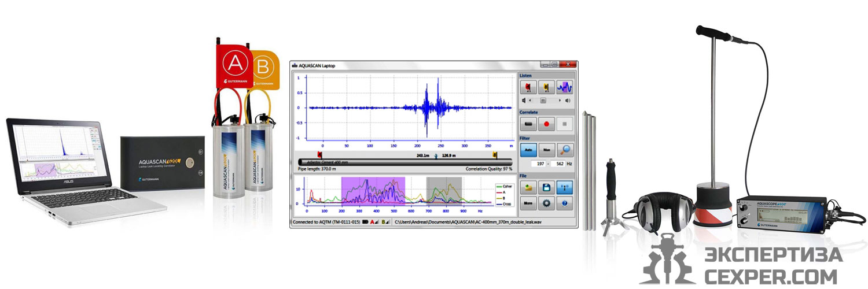Image resolution: width=868 pixels, height=289 pixels.
Task: Open the waveform listen view icon
Action: (565, 87)
